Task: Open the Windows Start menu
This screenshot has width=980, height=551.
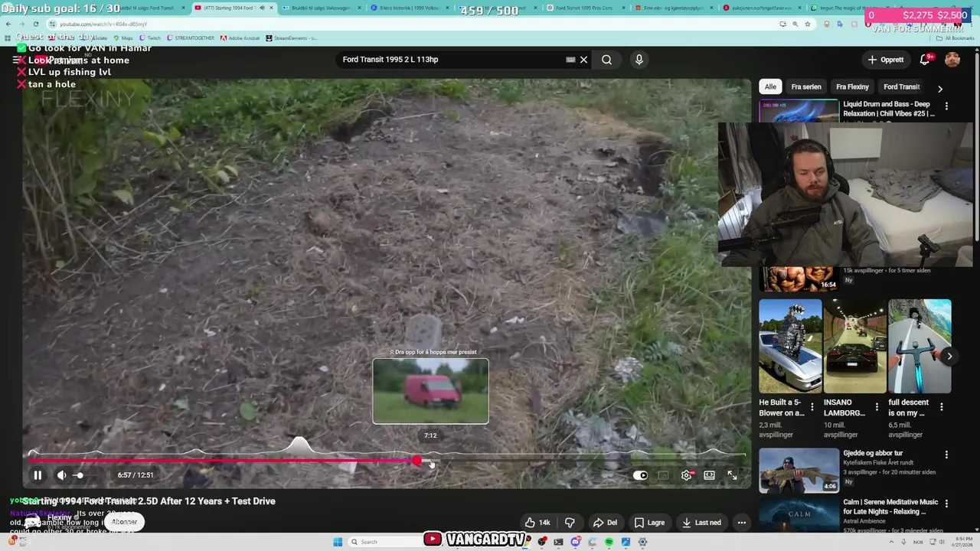Action: (x=338, y=542)
